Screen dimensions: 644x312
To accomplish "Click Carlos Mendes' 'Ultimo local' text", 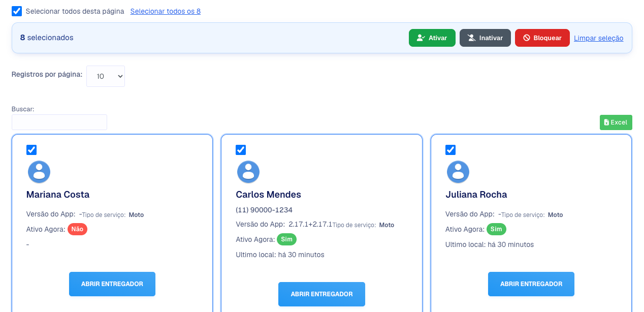I will pyautogui.click(x=280, y=255).
